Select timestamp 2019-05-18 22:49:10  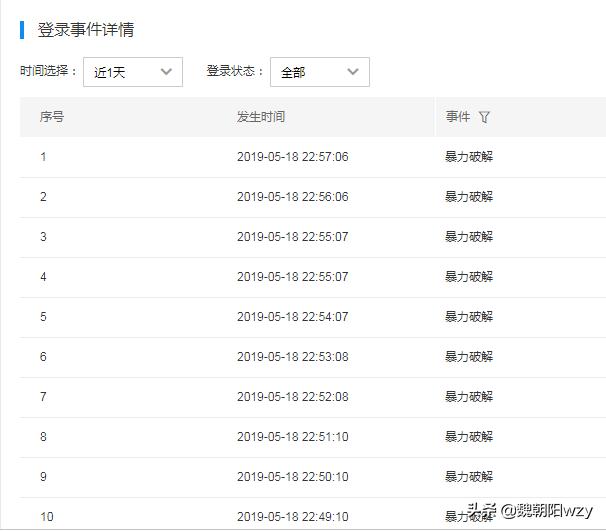pyautogui.click(x=292, y=517)
